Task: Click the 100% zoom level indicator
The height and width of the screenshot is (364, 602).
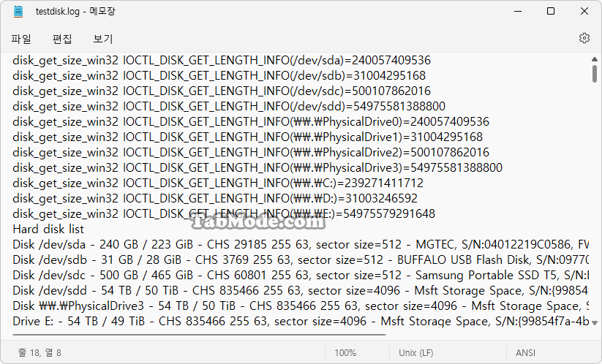Action: (345, 352)
